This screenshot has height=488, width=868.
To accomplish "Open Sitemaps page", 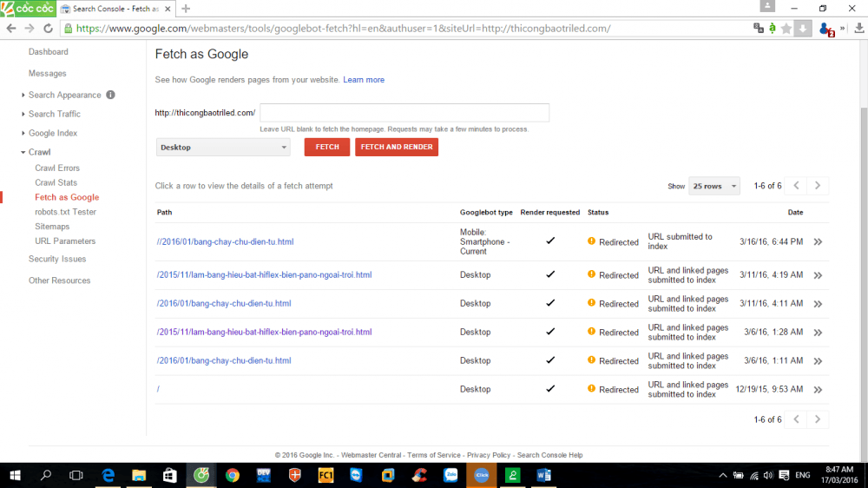I will click(52, 226).
